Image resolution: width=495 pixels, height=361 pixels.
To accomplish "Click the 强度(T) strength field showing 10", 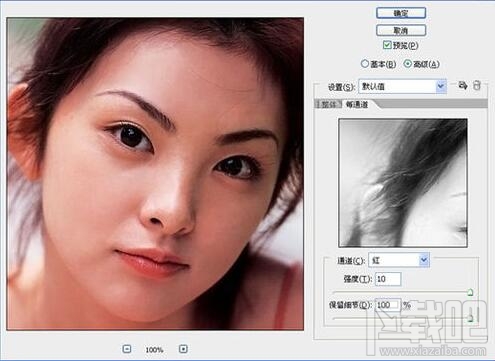I will (x=388, y=279).
